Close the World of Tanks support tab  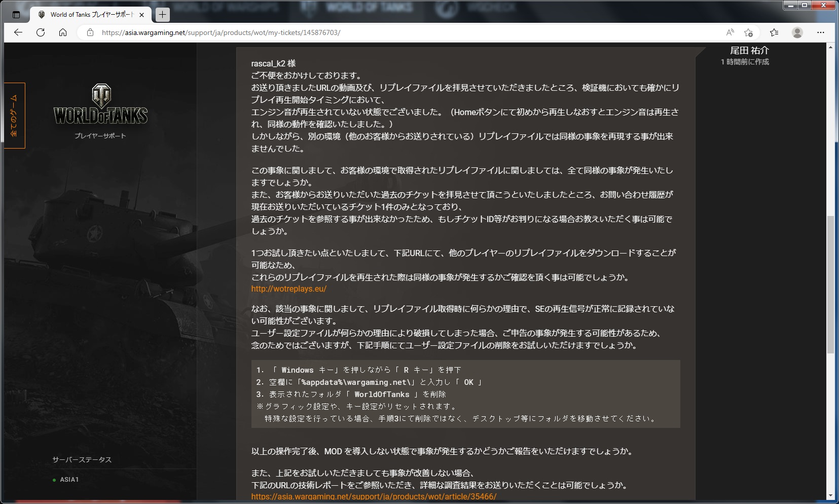click(x=141, y=15)
